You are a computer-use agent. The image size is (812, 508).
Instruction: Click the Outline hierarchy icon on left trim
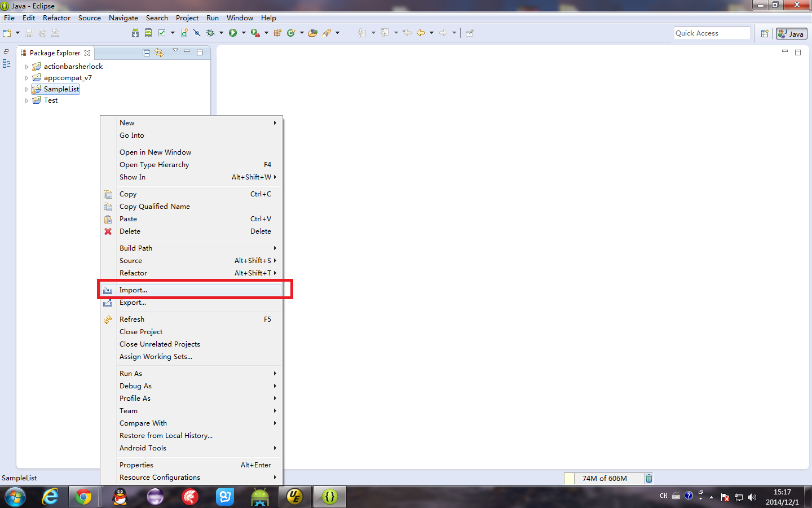(x=7, y=64)
